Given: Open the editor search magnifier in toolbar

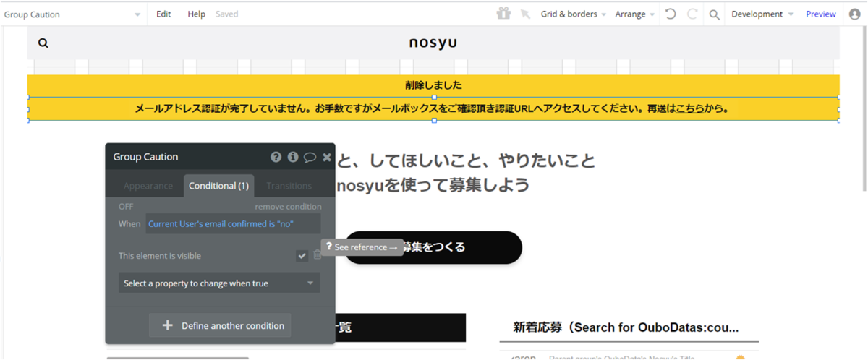Looking at the screenshot, I should tap(714, 14).
